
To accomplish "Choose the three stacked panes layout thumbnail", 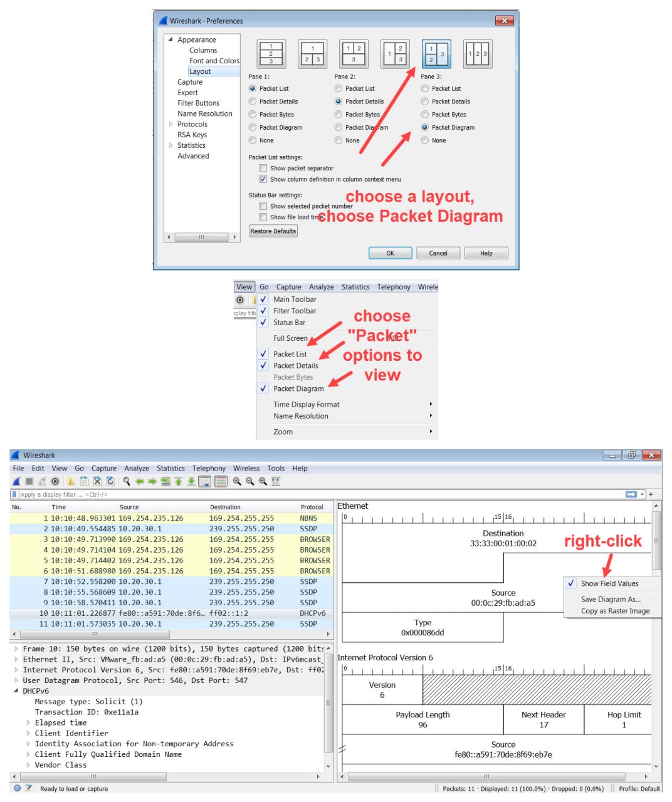I will [271, 54].
